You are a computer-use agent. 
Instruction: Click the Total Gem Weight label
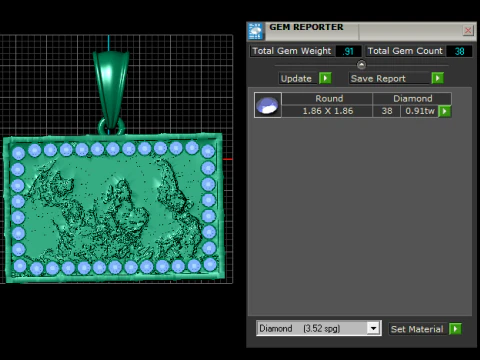(292, 51)
